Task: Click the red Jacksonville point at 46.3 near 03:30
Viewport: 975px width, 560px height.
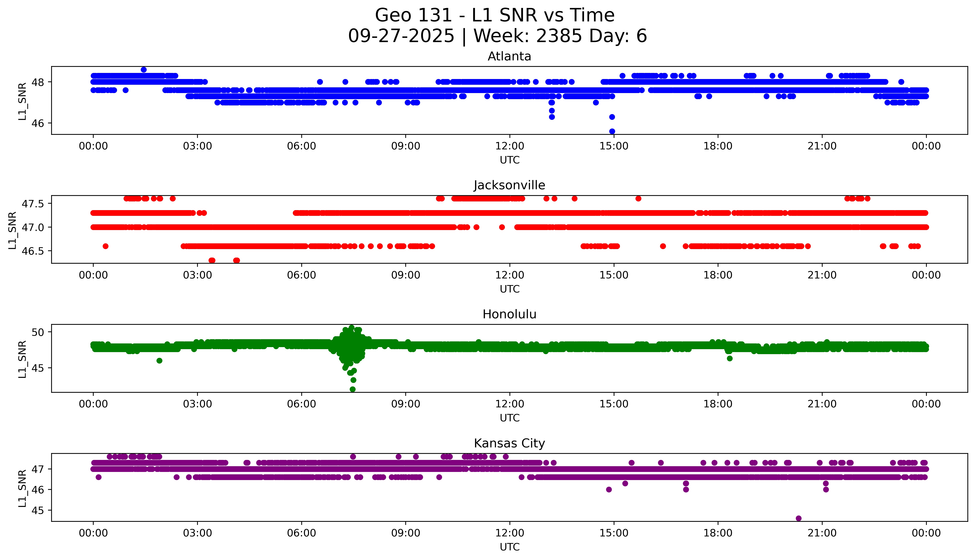Action: point(212,260)
